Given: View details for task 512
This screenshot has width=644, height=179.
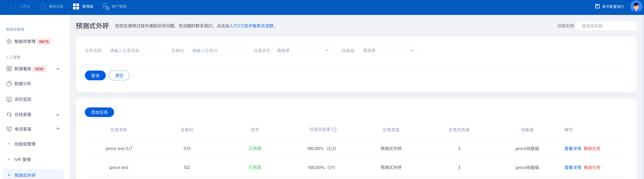Looking at the screenshot, I should [573, 167].
